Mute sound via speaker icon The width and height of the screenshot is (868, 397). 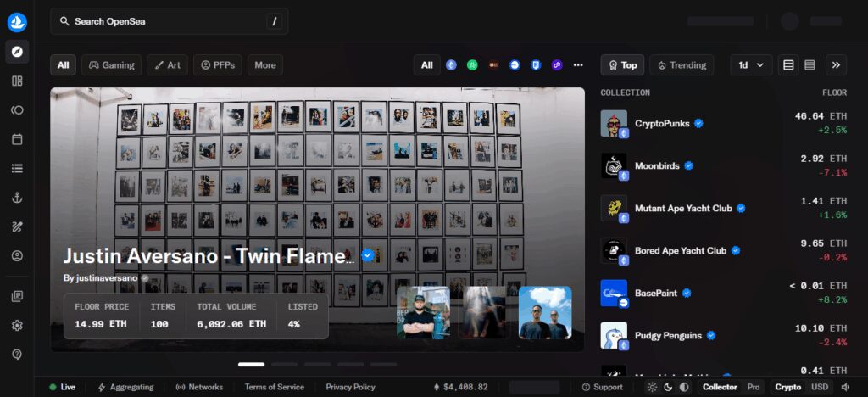(845, 387)
